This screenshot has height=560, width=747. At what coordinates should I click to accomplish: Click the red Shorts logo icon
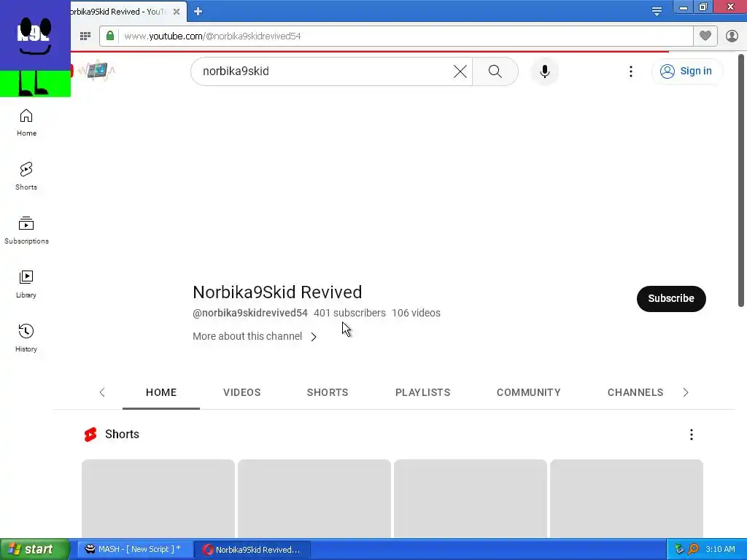90,435
